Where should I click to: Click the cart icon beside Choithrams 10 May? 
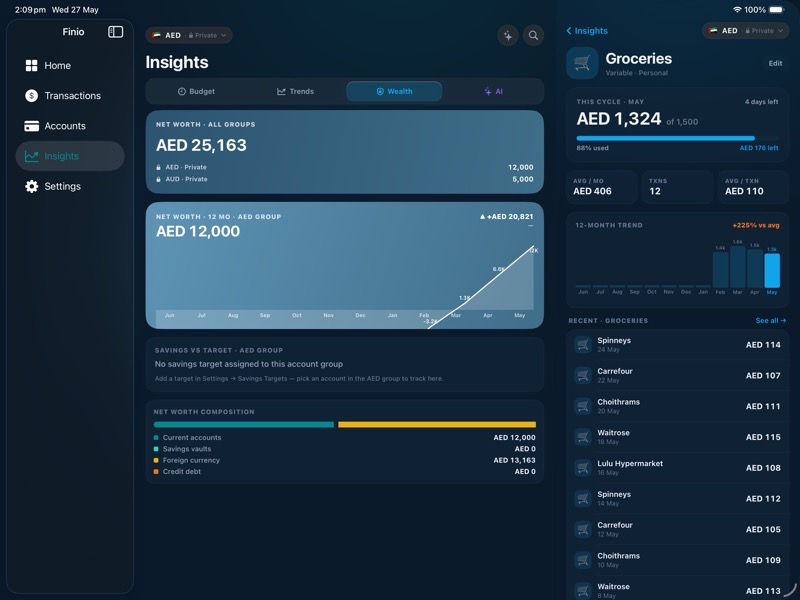[x=583, y=560]
